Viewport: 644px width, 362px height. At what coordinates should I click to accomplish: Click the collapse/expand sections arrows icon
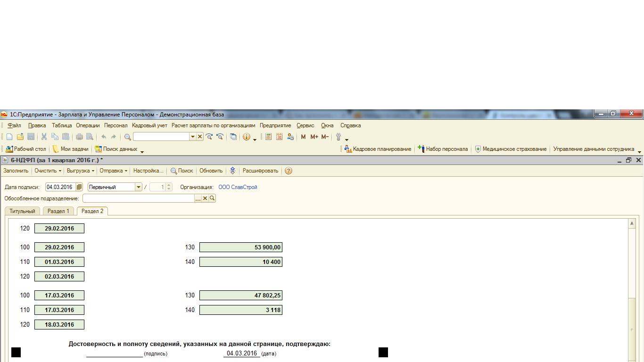[232, 171]
